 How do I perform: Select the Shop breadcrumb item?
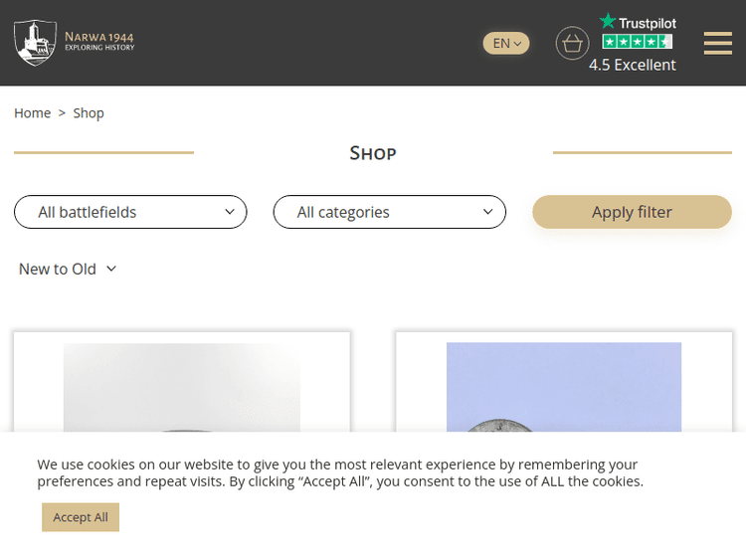pos(89,113)
